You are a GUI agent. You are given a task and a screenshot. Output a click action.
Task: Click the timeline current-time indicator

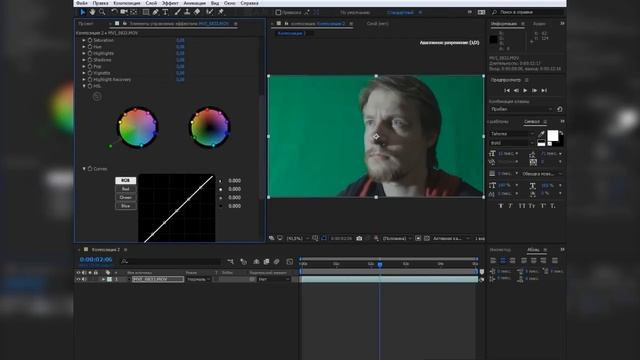point(380,264)
